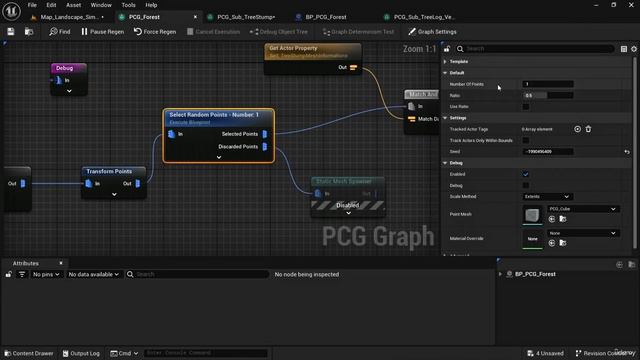Click Select Random Points In pin
The width and height of the screenshot is (640, 360).
(172, 134)
